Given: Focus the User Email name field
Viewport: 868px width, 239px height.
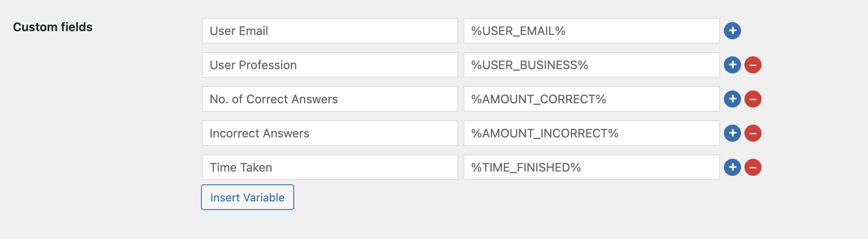Looking at the screenshot, I should [330, 31].
